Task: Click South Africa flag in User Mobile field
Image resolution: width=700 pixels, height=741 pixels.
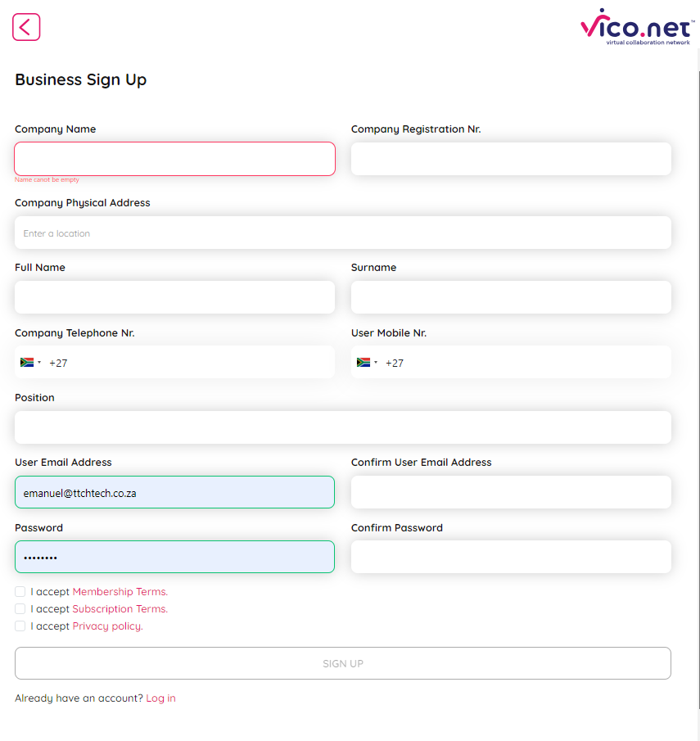Action: pyautogui.click(x=364, y=362)
